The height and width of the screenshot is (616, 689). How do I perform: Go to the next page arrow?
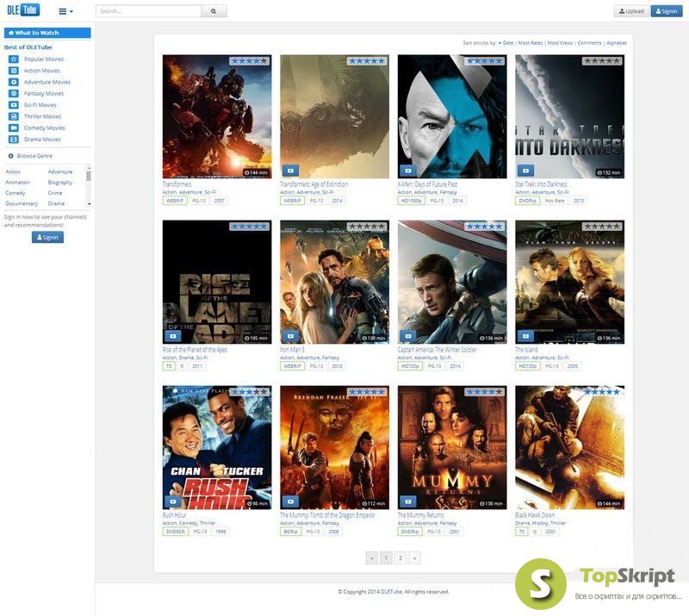coord(415,558)
